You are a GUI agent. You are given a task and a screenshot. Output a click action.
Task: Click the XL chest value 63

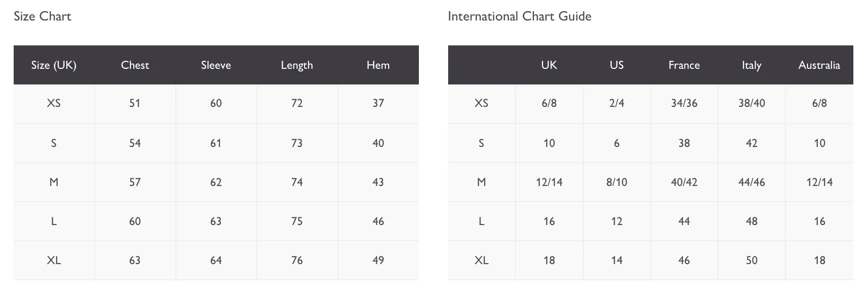click(135, 260)
